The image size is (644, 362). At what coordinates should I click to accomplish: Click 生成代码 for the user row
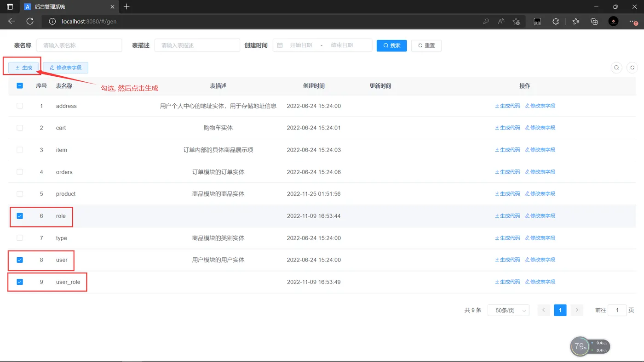(x=507, y=260)
